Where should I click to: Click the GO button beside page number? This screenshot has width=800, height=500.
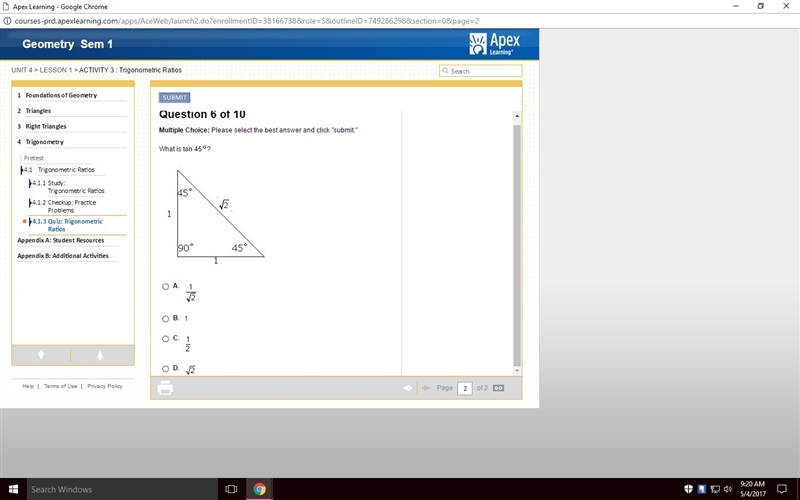[x=498, y=388]
